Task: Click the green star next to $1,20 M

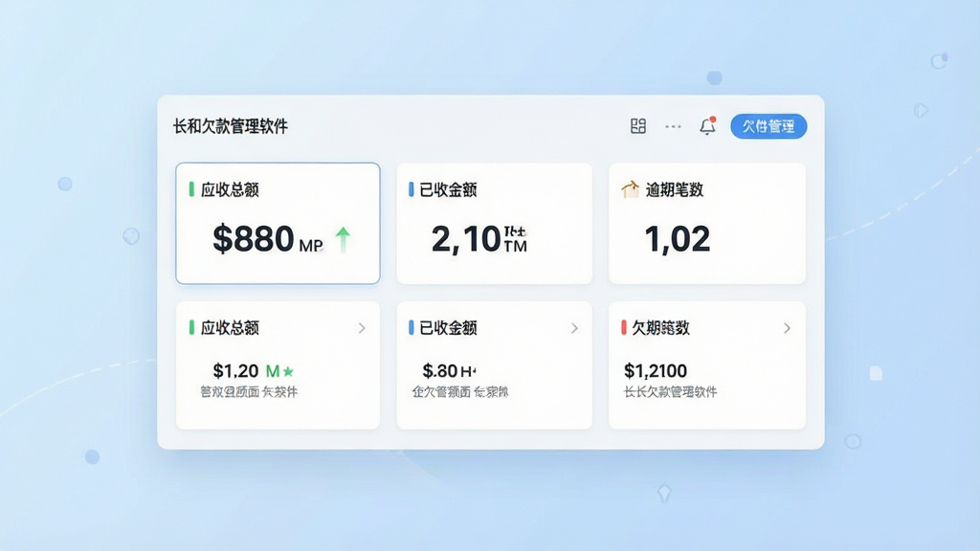Action: tap(288, 372)
